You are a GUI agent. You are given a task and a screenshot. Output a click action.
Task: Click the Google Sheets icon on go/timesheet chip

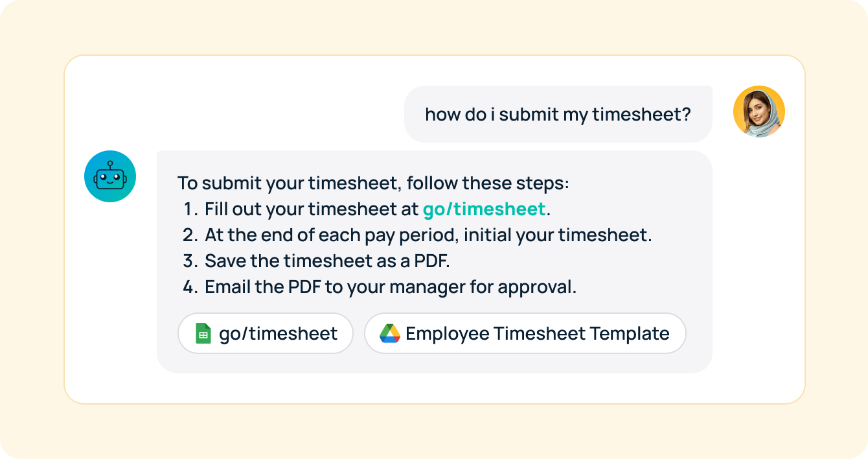point(204,333)
